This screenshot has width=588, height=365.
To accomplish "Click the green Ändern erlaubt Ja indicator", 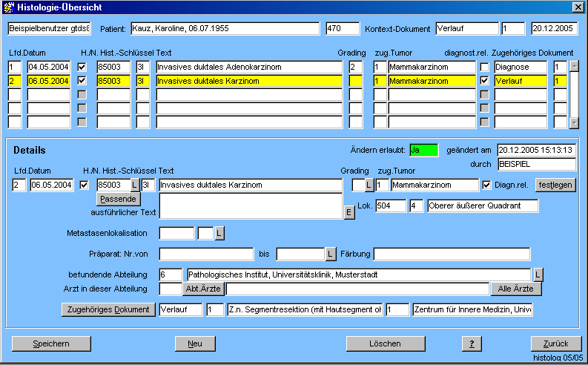I will (423, 149).
